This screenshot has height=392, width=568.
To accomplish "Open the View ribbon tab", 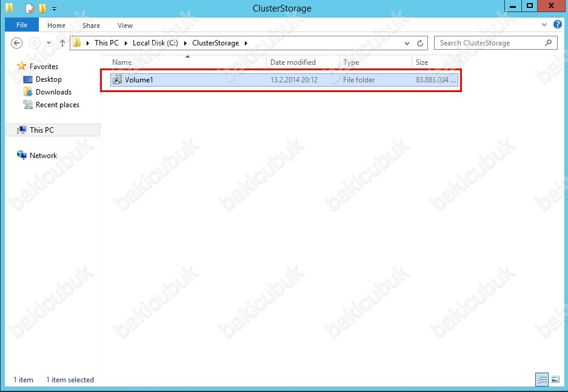I will coord(125,25).
